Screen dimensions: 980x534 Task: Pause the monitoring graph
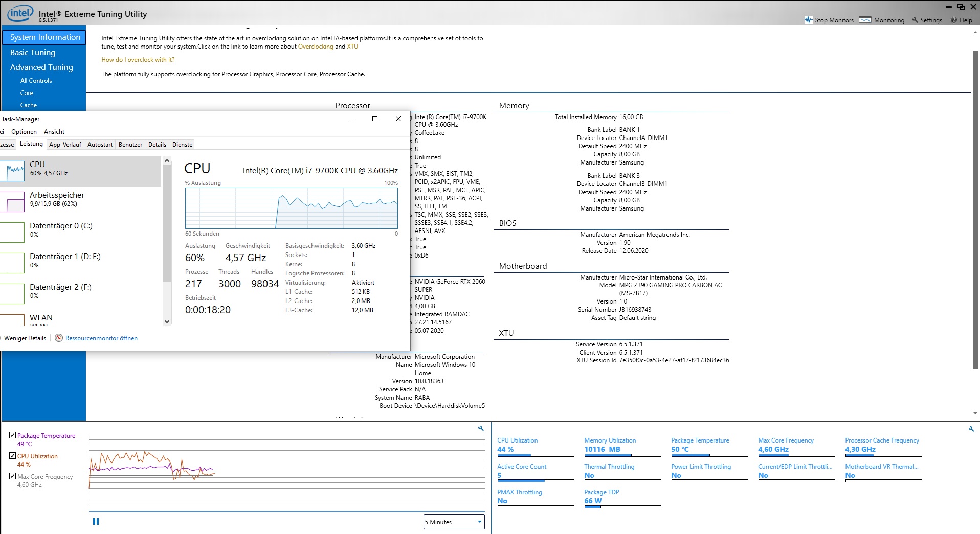click(x=96, y=522)
